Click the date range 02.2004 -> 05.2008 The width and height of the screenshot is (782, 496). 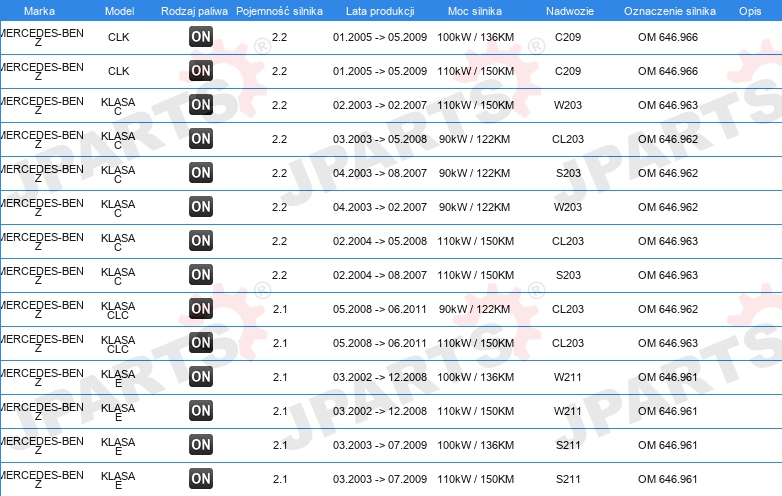tap(380, 241)
